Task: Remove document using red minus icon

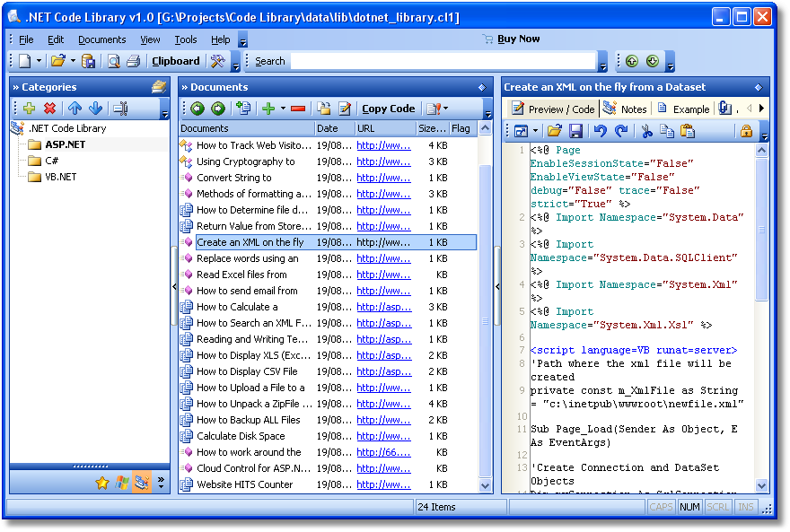Action: pyautogui.click(x=298, y=109)
